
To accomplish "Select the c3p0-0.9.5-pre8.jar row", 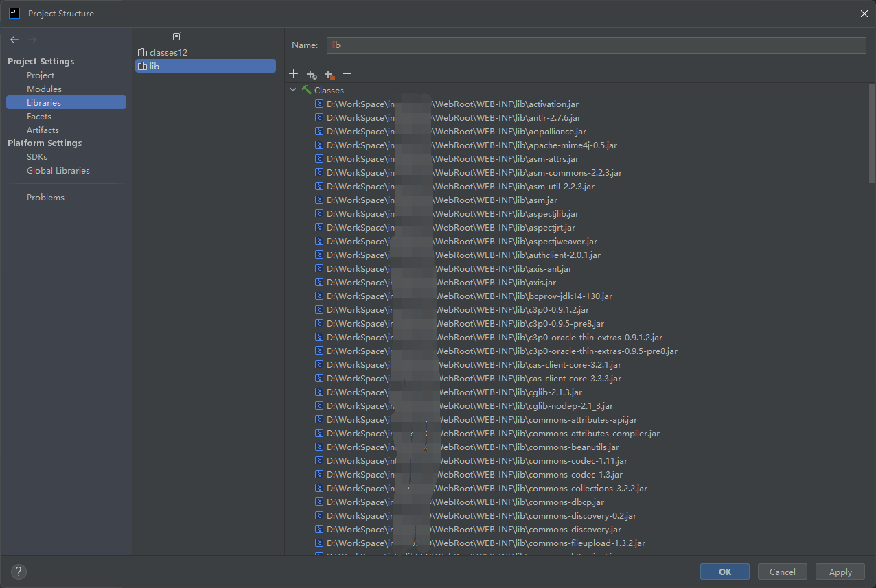I will 459,323.
